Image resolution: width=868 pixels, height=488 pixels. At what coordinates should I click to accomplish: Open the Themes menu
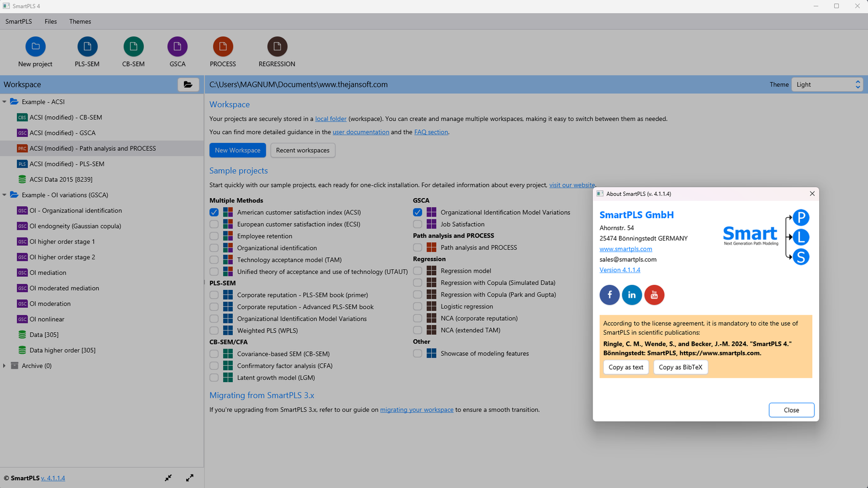pyautogui.click(x=80, y=22)
